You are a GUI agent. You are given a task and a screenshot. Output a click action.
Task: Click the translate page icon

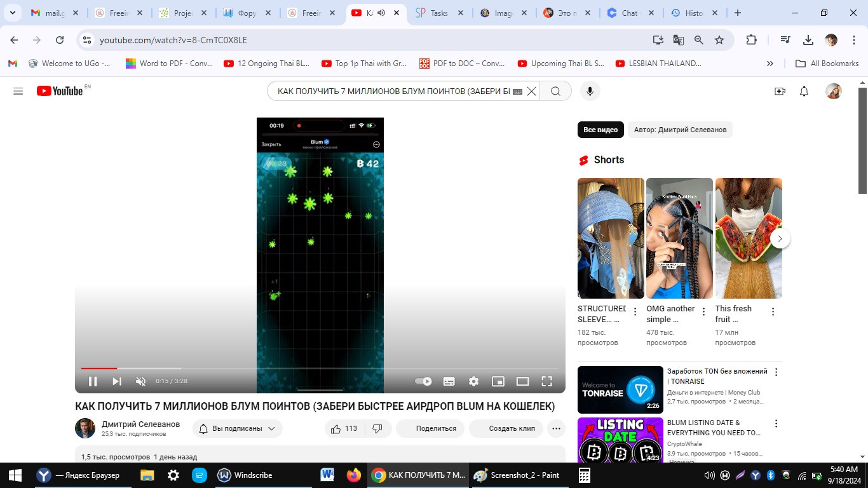point(679,40)
